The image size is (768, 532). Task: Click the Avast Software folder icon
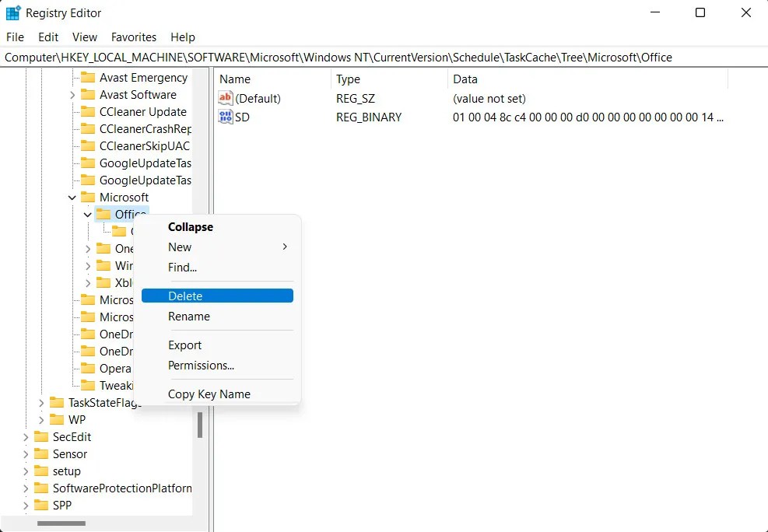tap(87, 94)
